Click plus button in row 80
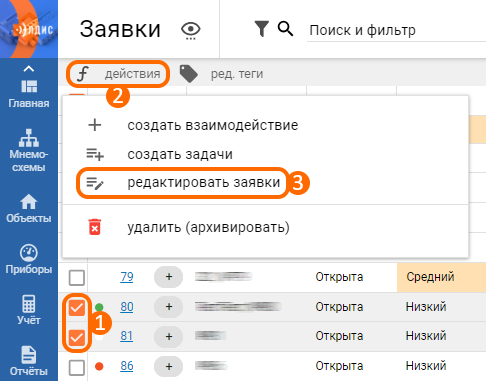 click(169, 307)
